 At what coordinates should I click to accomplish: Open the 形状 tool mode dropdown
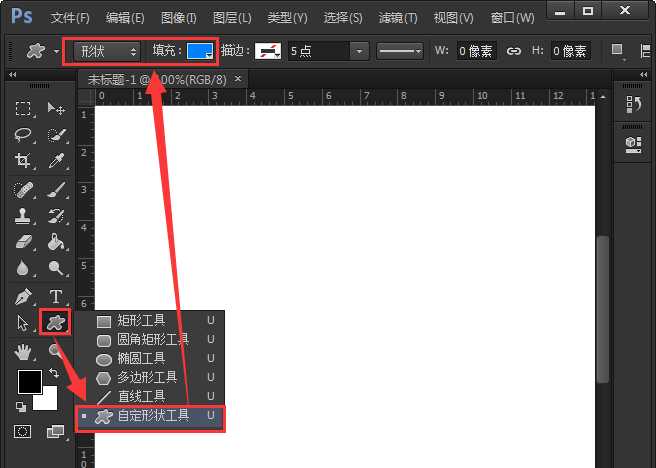[108, 51]
